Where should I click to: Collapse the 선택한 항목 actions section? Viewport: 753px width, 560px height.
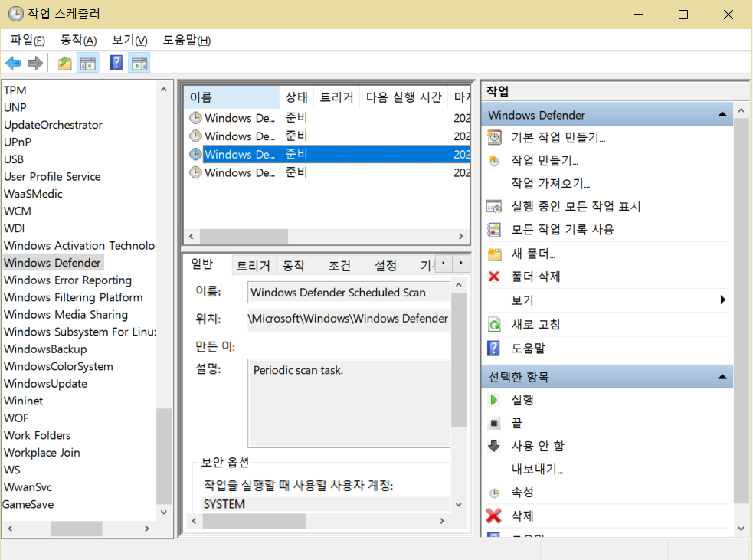tap(721, 376)
